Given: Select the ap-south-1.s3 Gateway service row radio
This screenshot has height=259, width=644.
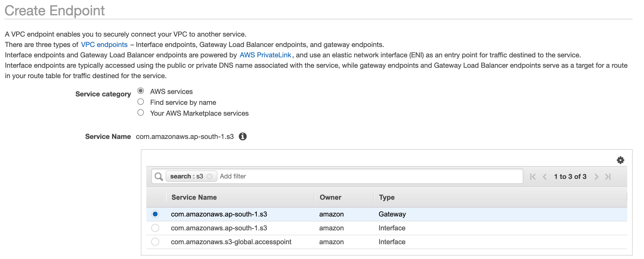Looking at the screenshot, I should point(155,214).
